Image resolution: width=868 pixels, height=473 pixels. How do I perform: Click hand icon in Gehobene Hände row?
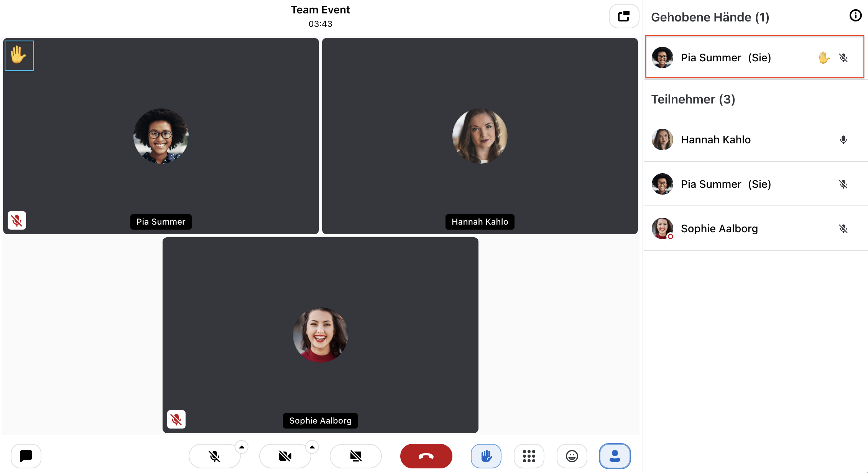click(824, 58)
